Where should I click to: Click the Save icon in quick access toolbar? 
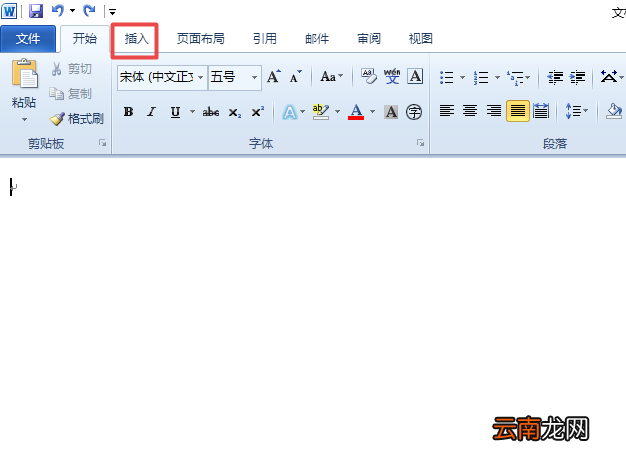pos(36,11)
